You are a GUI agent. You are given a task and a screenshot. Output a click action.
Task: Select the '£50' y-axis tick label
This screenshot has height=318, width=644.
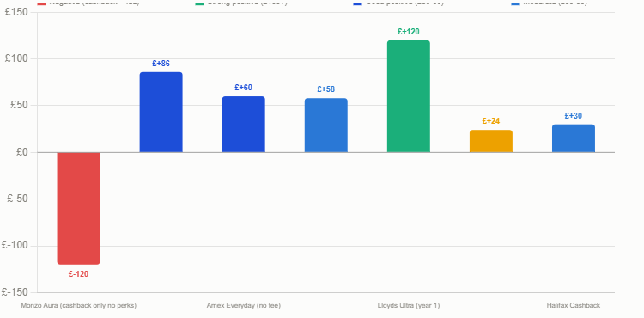(19, 105)
